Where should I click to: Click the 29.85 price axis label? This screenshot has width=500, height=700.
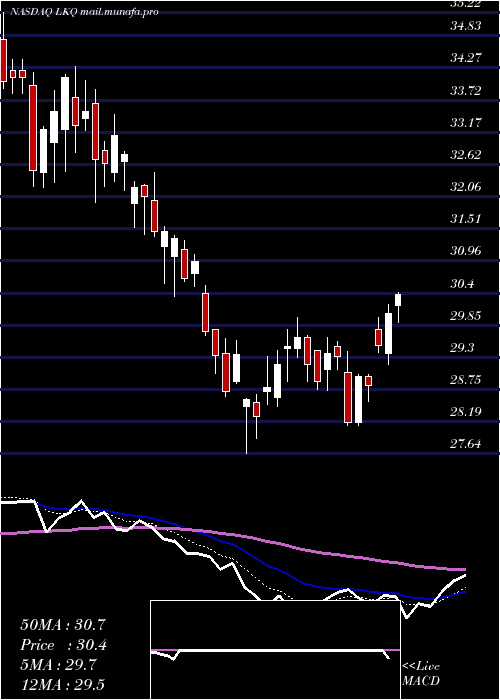click(x=466, y=316)
